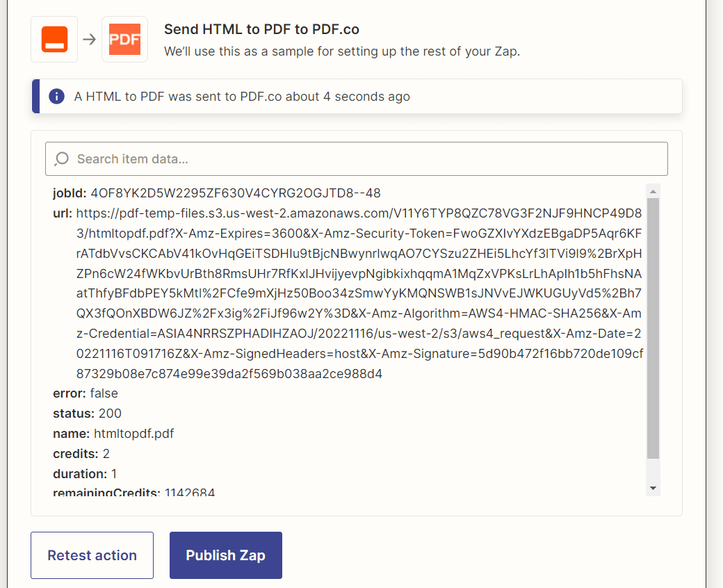Click the magnifying glass search icon
The width and height of the screenshot is (723, 588).
pos(61,158)
